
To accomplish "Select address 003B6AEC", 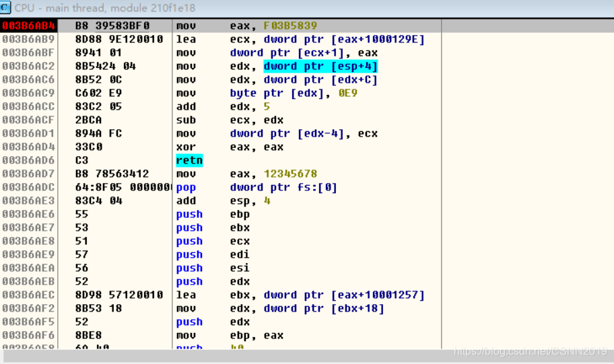I will pos(28,295).
